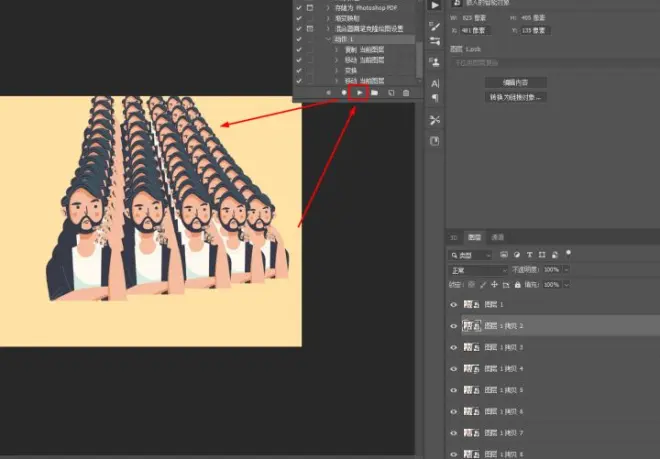The image size is (660, 459).
Task: Delete the action with the trash icon
Action: click(406, 93)
